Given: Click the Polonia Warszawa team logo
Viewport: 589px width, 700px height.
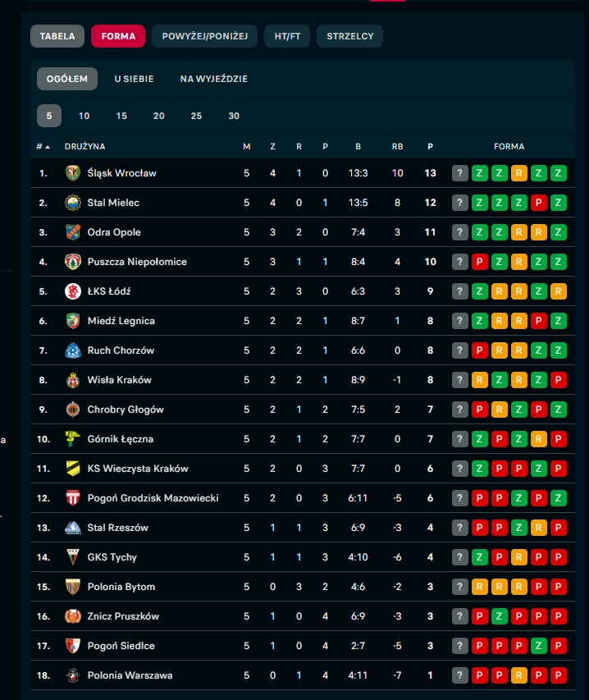Looking at the screenshot, I should pos(72,675).
